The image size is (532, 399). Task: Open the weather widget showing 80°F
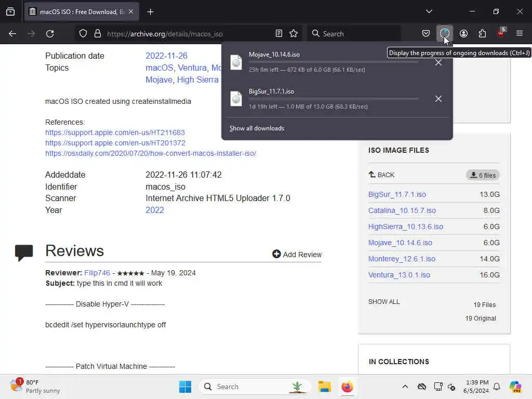pyautogui.click(x=35, y=387)
